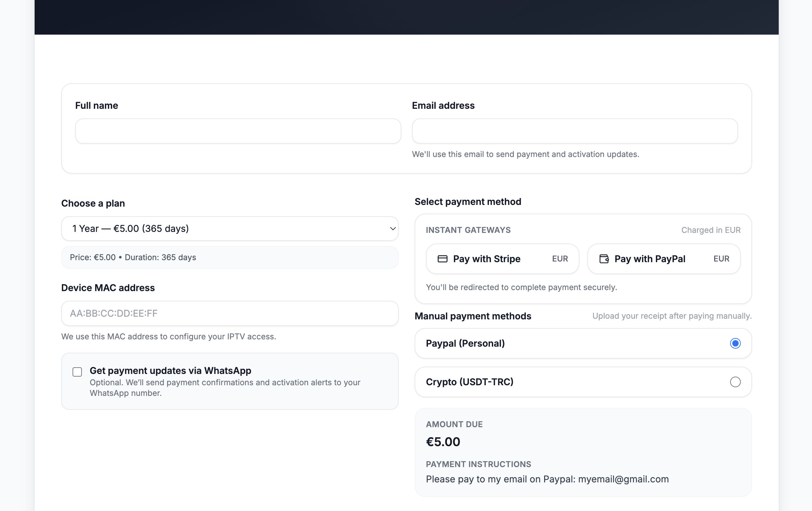This screenshot has width=812, height=511.
Task: Click the Crypto (USDT-TRC) option row label
Action: point(469,382)
